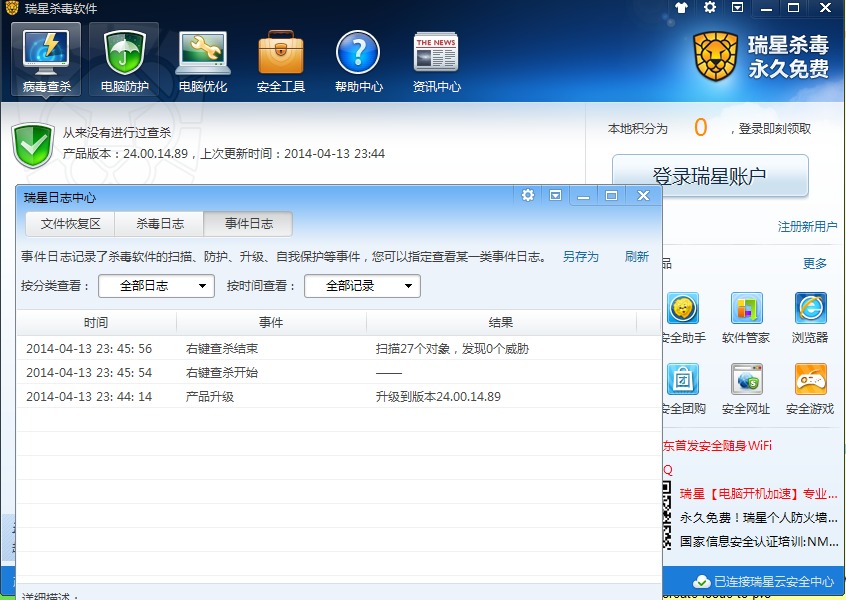Image resolution: width=846 pixels, height=600 pixels.
Task: Click result 升级到版本24.00.14.89
Action: click(438, 397)
